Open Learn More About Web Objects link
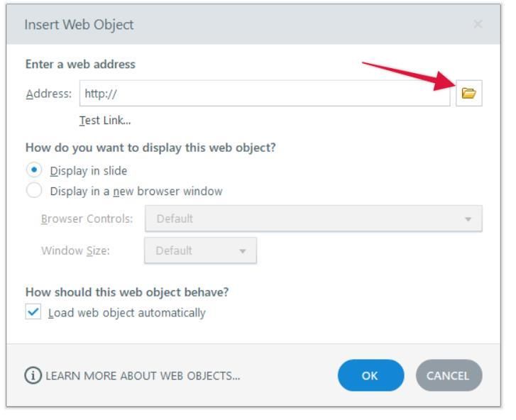 (143, 376)
